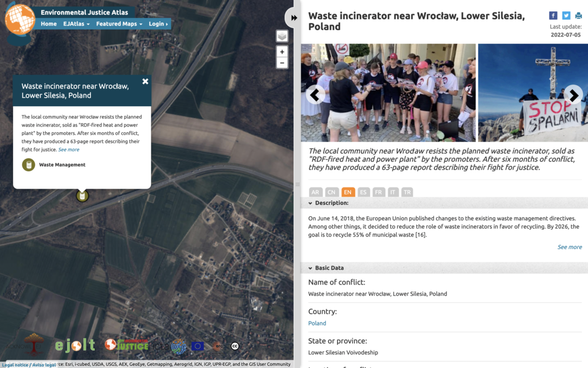Image resolution: width=588 pixels, height=368 pixels.
Task: Click the Waste Management category label
Action: click(62, 165)
